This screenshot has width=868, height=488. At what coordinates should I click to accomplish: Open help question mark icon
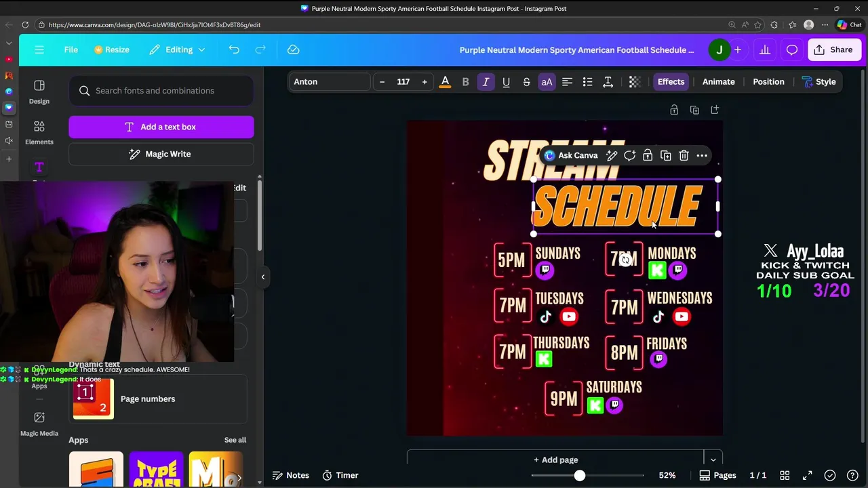[x=852, y=475]
